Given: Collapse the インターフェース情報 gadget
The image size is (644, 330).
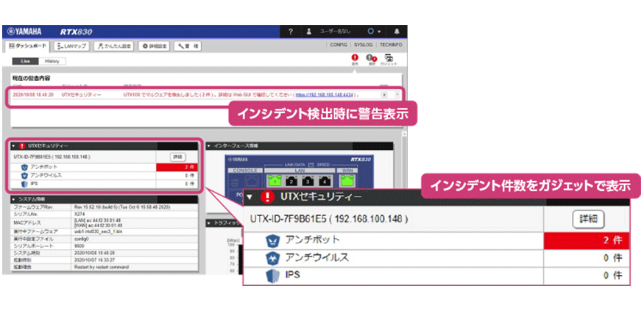Looking at the screenshot, I should point(208,146).
